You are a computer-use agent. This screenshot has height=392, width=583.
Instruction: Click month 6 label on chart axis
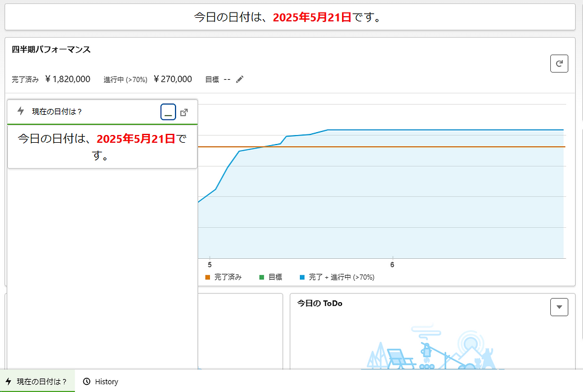click(x=392, y=265)
